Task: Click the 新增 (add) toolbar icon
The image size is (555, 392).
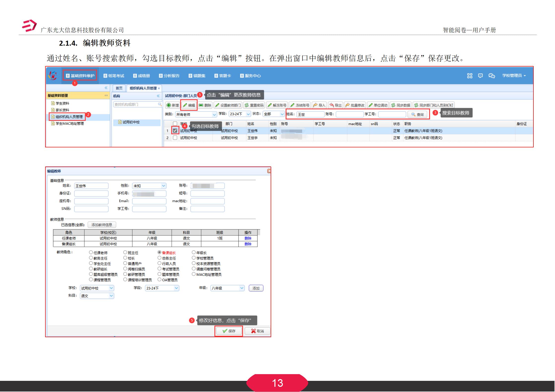Action: coord(172,105)
